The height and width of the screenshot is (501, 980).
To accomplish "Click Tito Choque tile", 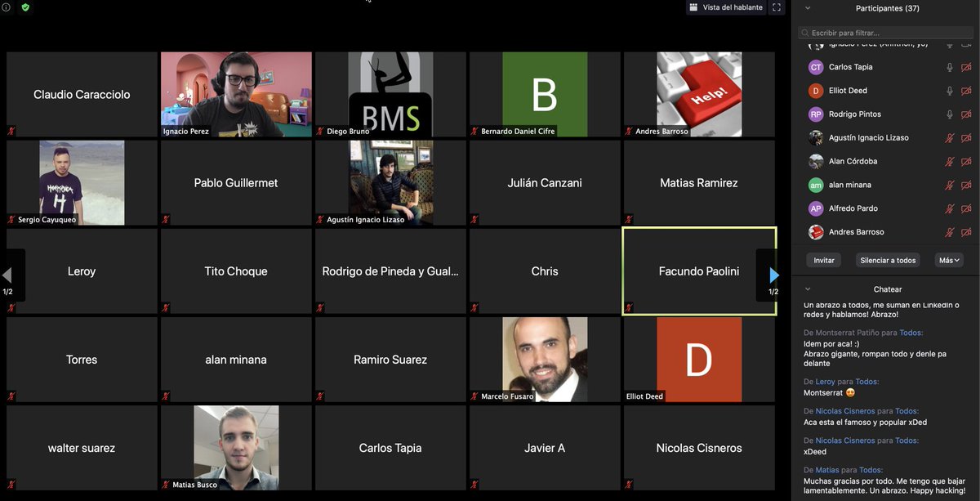I will click(236, 271).
